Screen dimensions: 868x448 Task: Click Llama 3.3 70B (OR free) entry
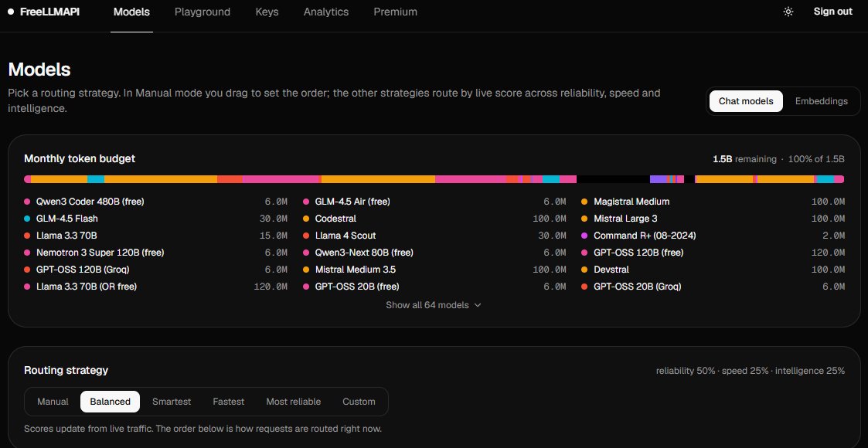point(87,287)
